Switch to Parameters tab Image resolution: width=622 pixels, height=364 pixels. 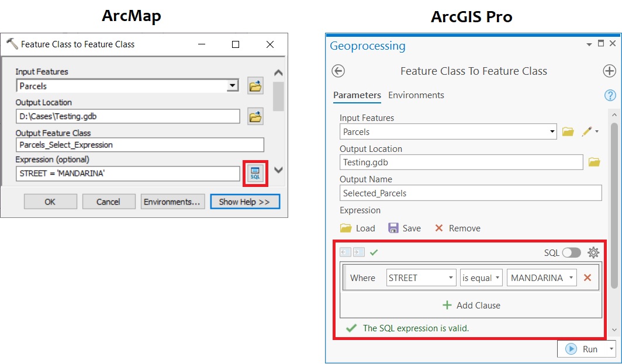(357, 95)
